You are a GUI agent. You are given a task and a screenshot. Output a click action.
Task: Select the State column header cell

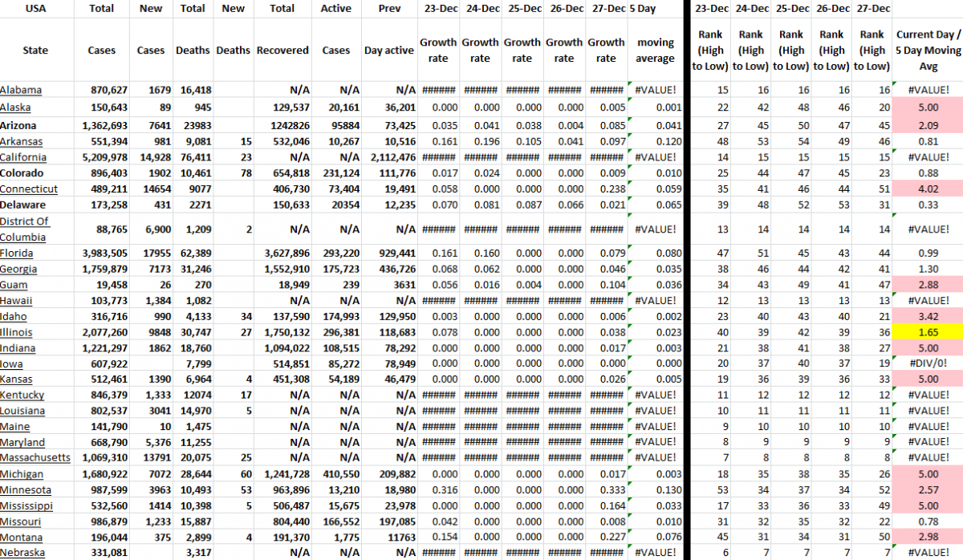[x=35, y=50]
